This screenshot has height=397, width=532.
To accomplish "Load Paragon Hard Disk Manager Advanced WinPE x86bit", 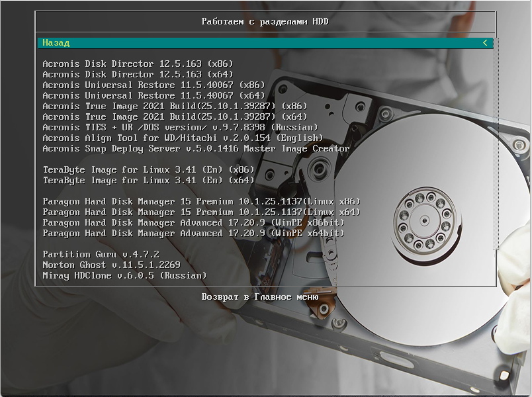I will coord(193,223).
